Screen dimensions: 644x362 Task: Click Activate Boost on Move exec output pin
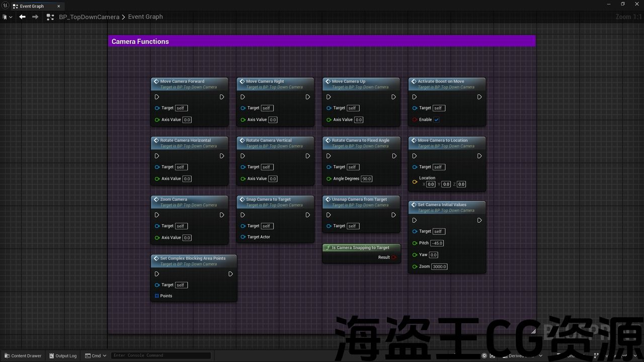click(x=479, y=97)
